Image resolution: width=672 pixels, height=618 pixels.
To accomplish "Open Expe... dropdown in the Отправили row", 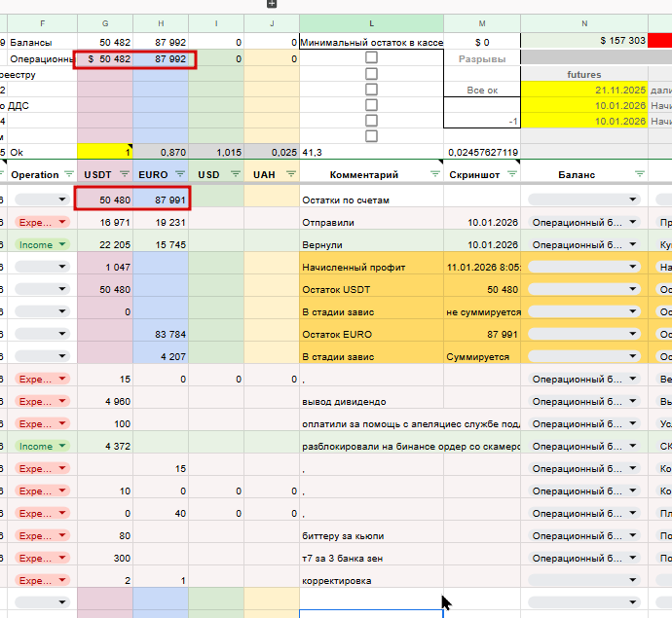I will (x=42, y=222).
